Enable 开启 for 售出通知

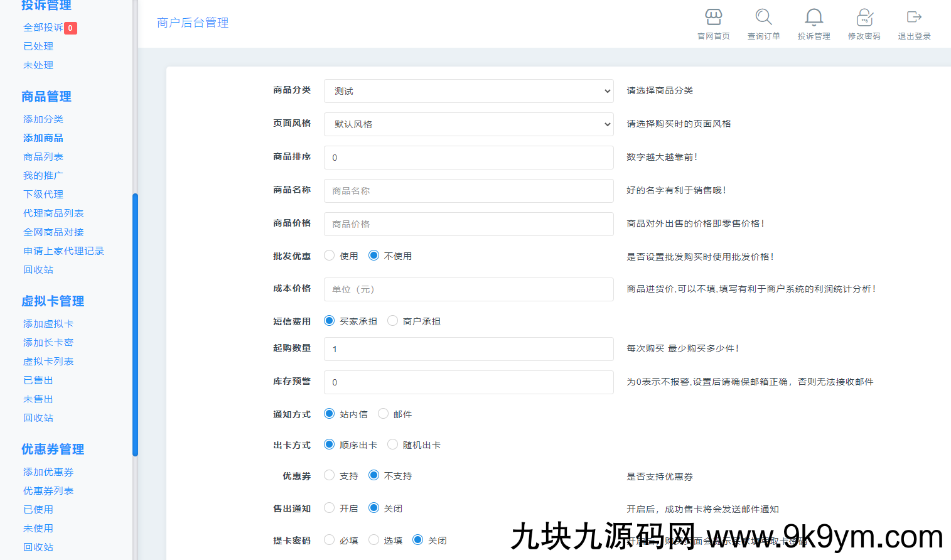point(330,508)
